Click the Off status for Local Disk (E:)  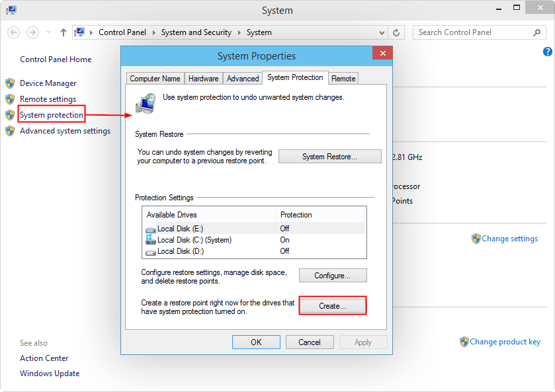(x=284, y=229)
